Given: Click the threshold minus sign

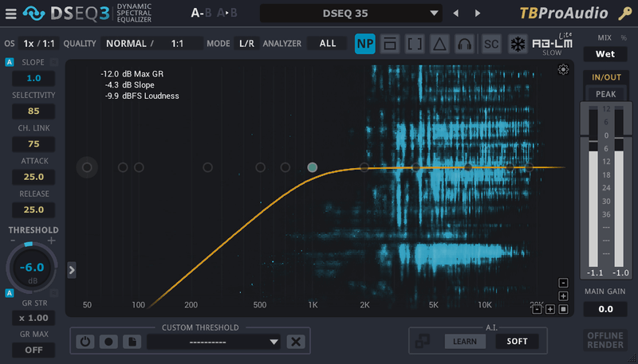Looking at the screenshot, I should click(13, 241).
